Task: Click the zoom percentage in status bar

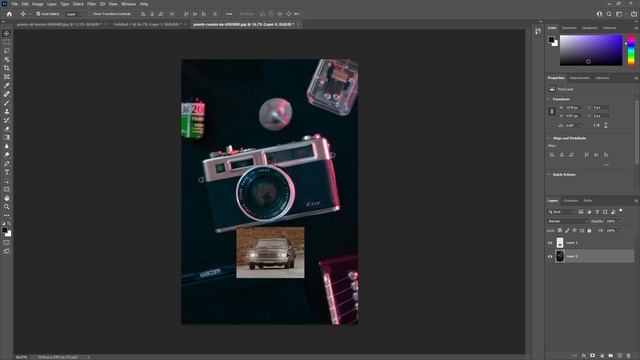Action: click(21, 357)
